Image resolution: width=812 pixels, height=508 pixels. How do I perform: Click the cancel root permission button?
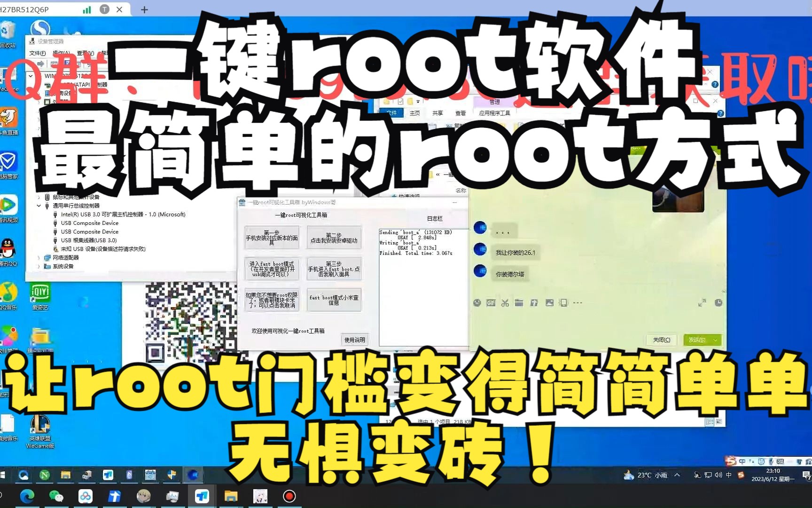pos(272,300)
